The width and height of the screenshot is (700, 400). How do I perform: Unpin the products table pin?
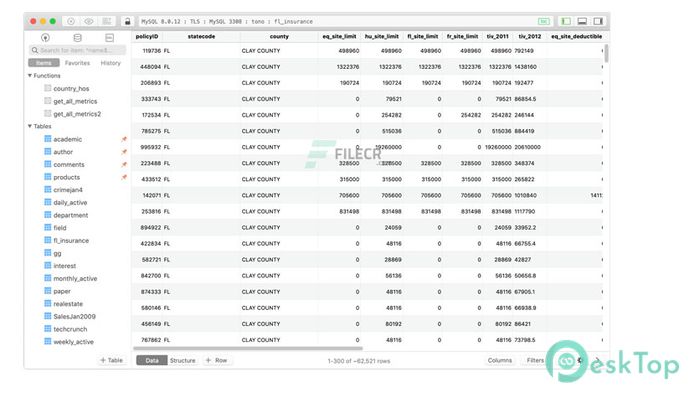tap(124, 177)
